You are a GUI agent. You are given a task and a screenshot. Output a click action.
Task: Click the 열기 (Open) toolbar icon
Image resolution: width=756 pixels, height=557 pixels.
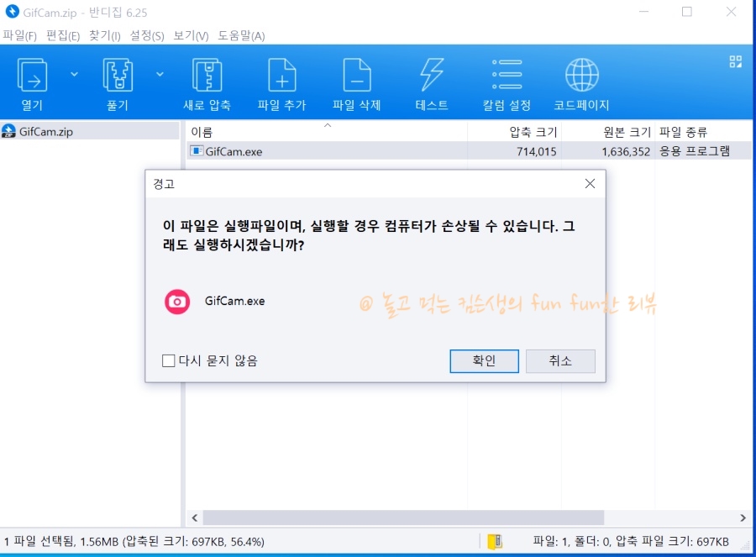coord(32,75)
